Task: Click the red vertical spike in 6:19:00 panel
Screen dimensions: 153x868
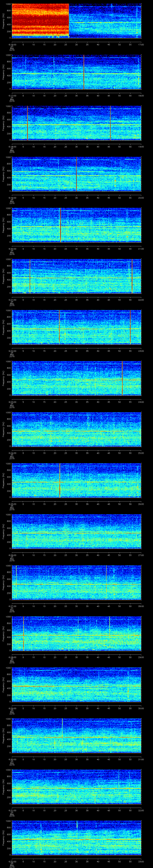Action: tap(77, 174)
